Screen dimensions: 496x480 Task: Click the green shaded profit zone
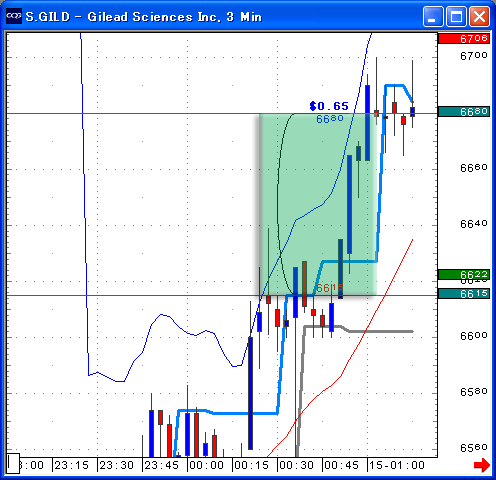[318, 204]
